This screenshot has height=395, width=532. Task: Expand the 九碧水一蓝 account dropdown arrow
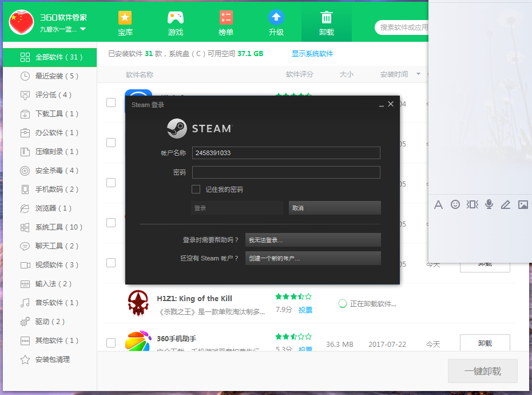(83, 29)
